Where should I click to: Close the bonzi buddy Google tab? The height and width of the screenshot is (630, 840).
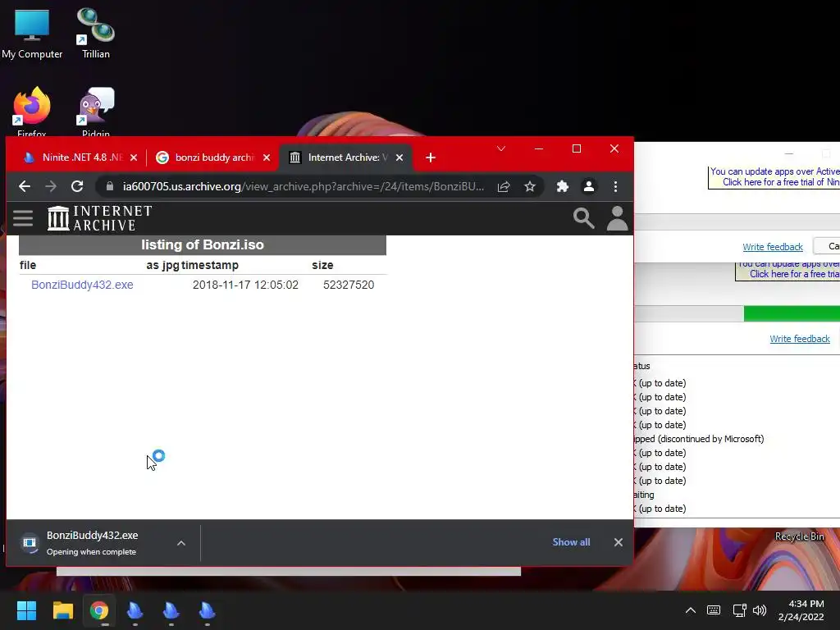pos(267,157)
